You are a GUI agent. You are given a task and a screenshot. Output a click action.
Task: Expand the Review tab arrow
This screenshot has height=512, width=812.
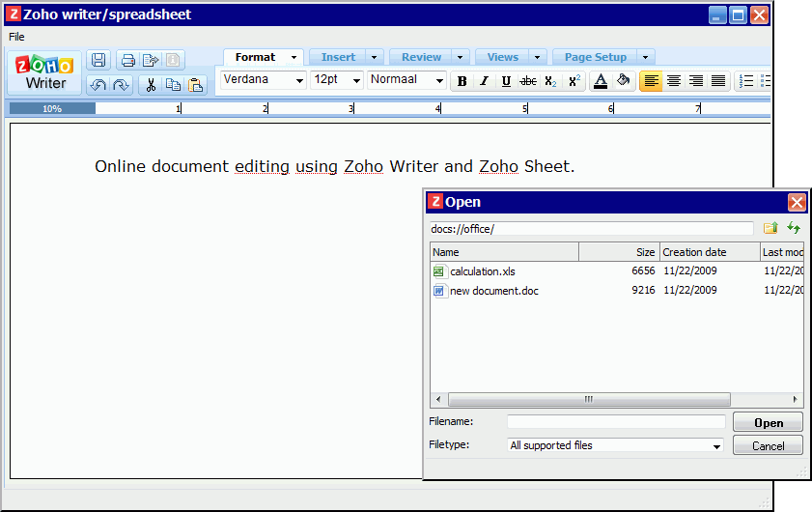460,57
